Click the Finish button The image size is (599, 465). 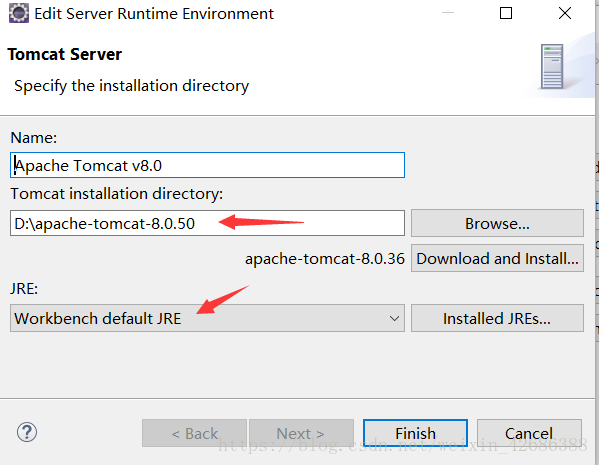click(415, 433)
